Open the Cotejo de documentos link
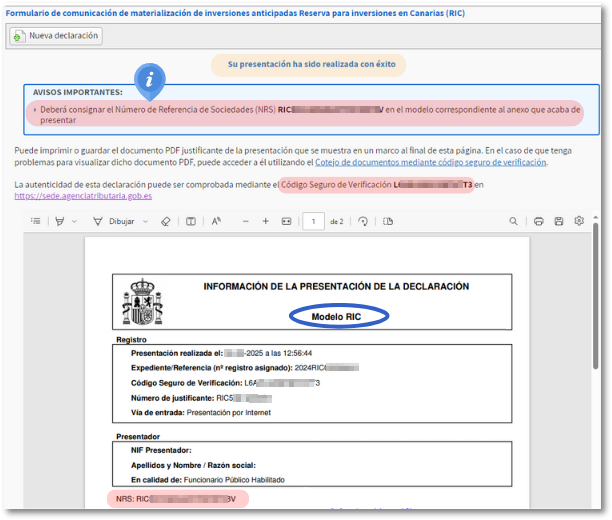 [430, 162]
